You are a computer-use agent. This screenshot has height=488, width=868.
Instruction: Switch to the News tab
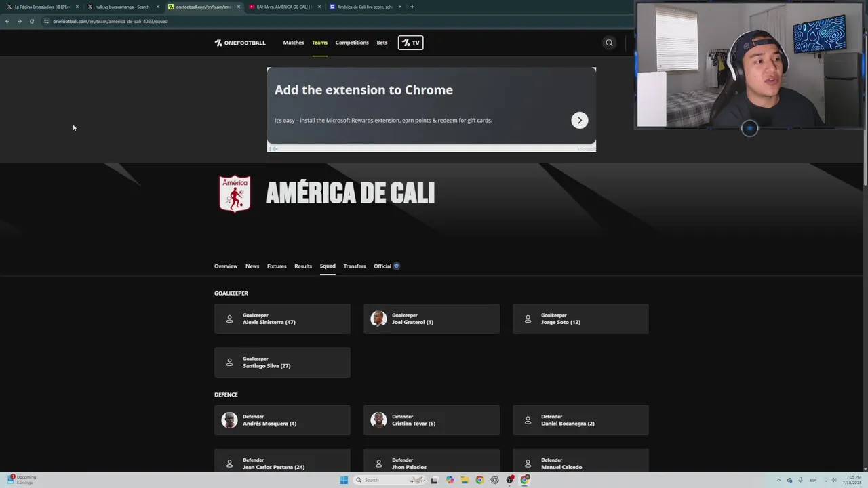coord(252,266)
